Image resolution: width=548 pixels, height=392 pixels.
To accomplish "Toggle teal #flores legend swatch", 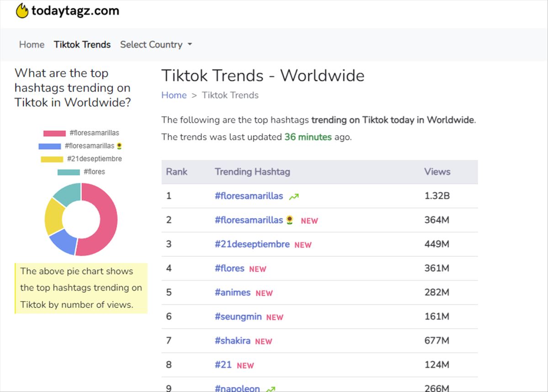I will point(68,172).
